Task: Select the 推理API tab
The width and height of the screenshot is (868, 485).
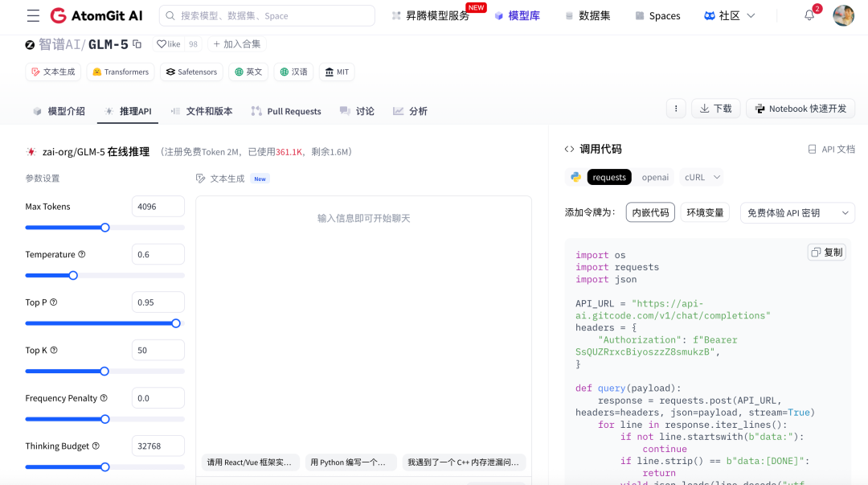Action: [128, 111]
